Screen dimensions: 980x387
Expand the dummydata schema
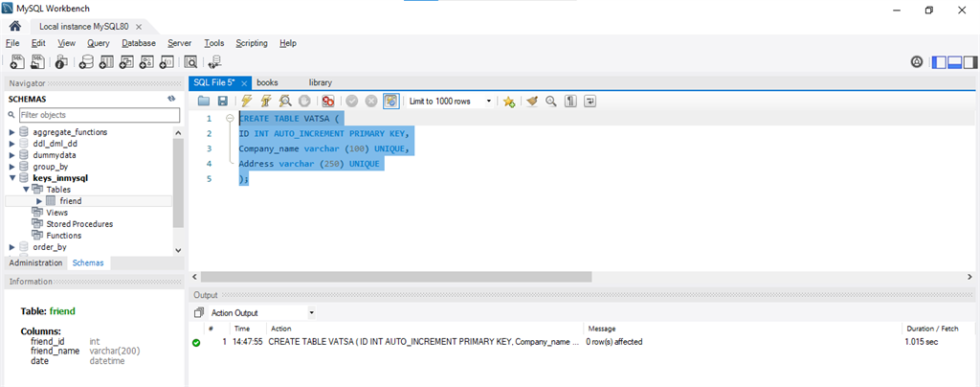11,155
